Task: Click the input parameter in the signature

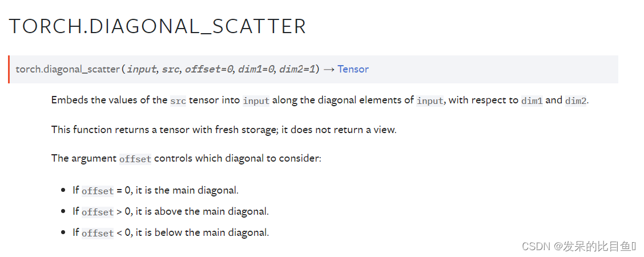Action: 142,69
